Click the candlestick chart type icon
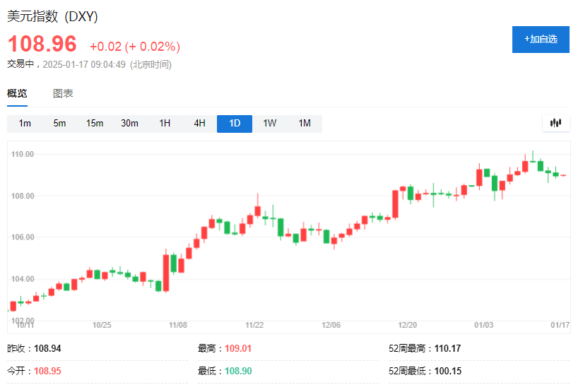Screen dimensions: 583x392 (x=555, y=123)
